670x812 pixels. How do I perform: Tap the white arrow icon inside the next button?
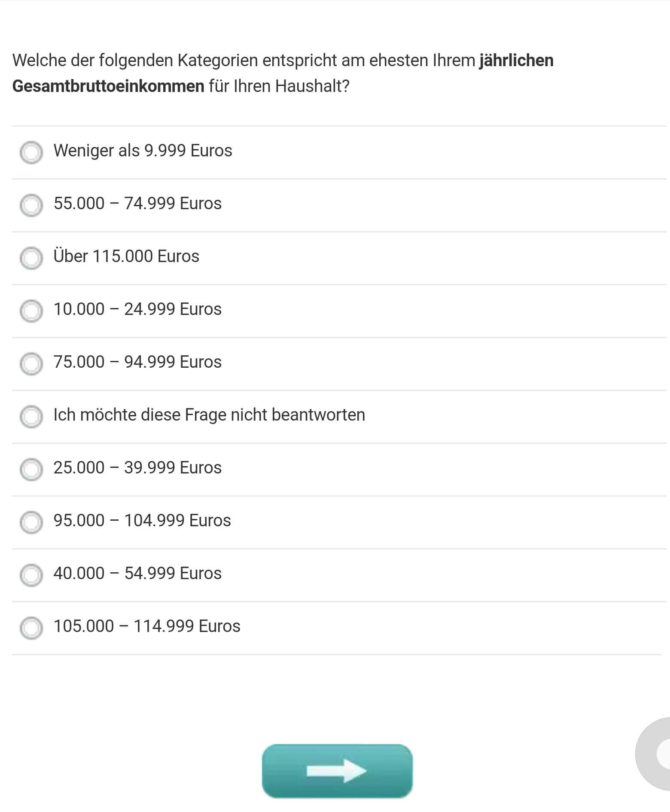(337, 771)
